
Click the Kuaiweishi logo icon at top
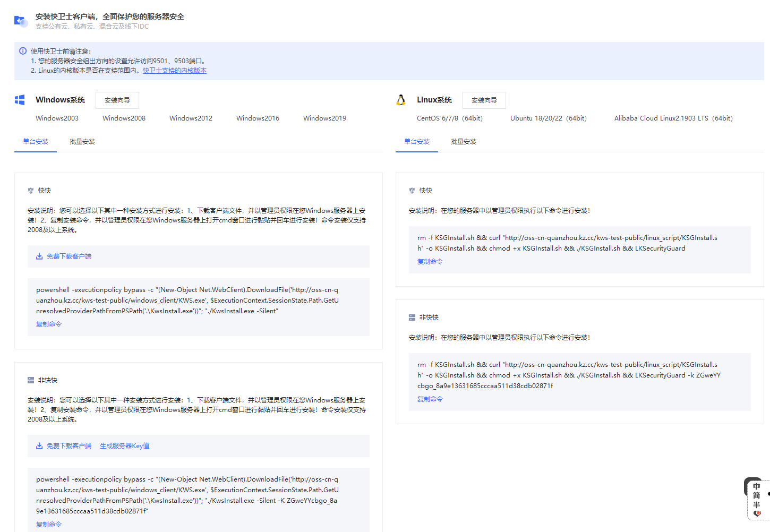[21, 21]
